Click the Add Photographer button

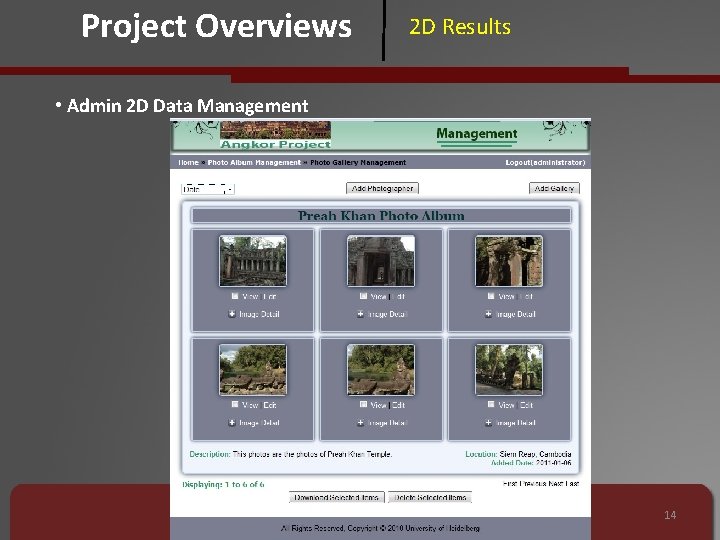coord(382,188)
